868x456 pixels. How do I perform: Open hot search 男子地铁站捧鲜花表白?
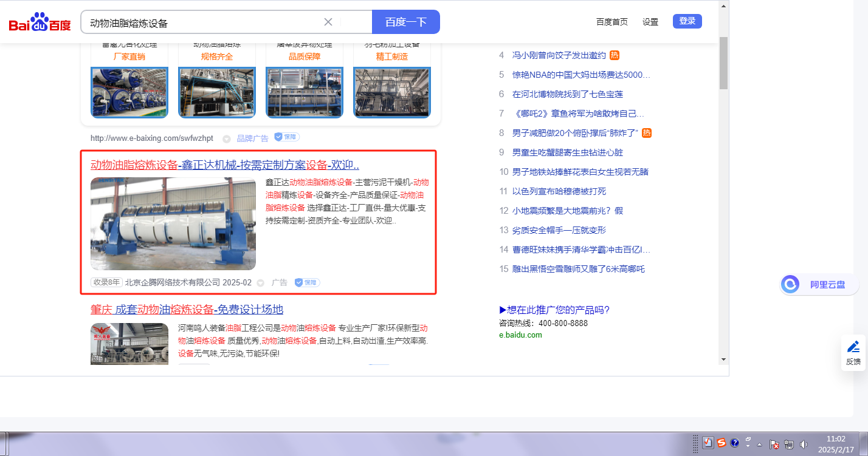pyautogui.click(x=580, y=172)
